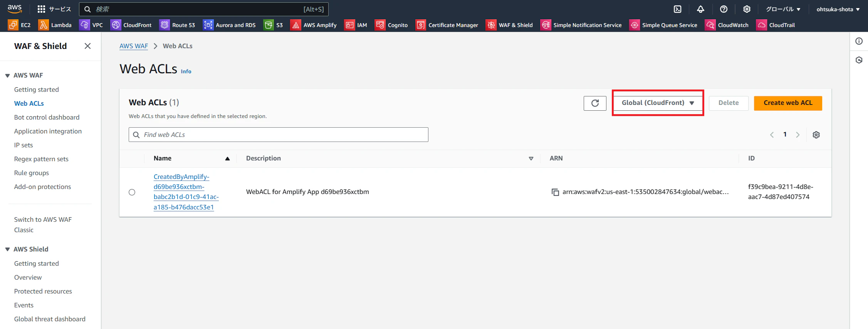The height and width of the screenshot is (329, 868).
Task: Open Bot control dashboard
Action: [47, 117]
